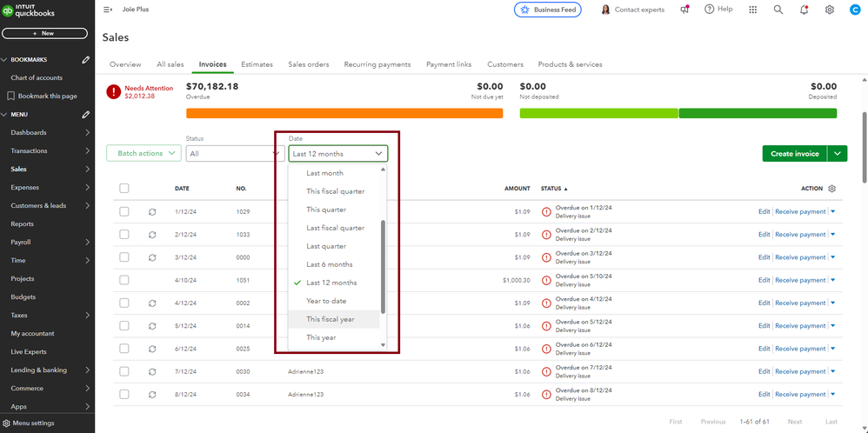Open Chart of accounts bookmark
The width and height of the screenshot is (868, 433).
(37, 77)
